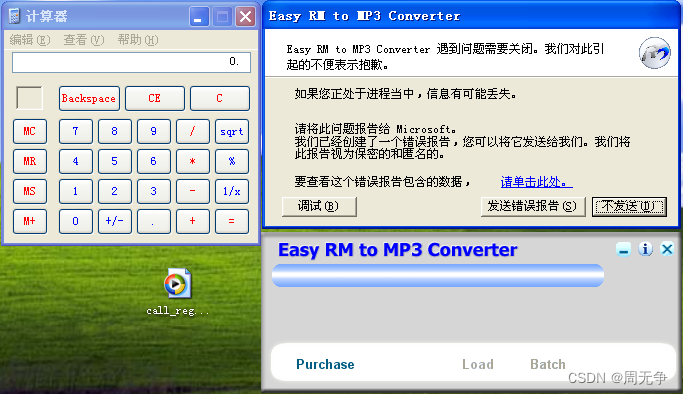Click digit 6 on the calculator

pos(154,162)
